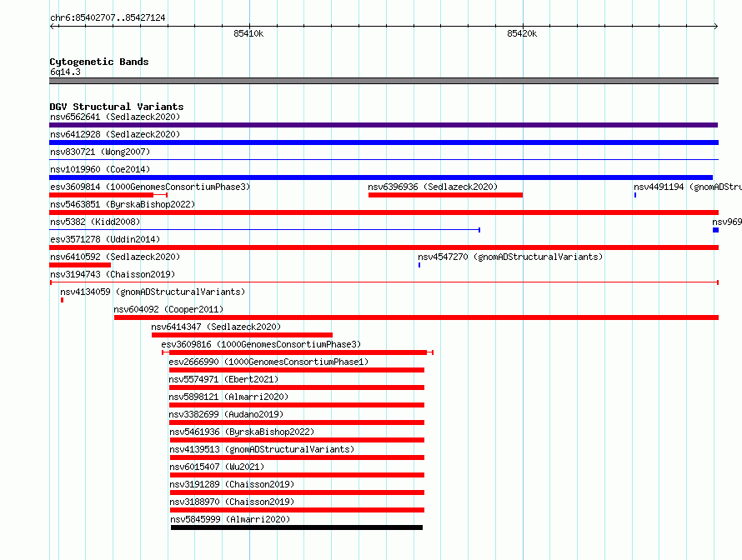Select the dark purple nsv6562641 variant bar
The image size is (742, 560).
click(x=384, y=125)
